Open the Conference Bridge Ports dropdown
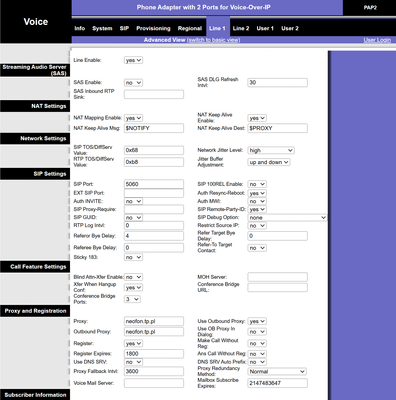The height and width of the screenshot is (400, 396). point(132,299)
